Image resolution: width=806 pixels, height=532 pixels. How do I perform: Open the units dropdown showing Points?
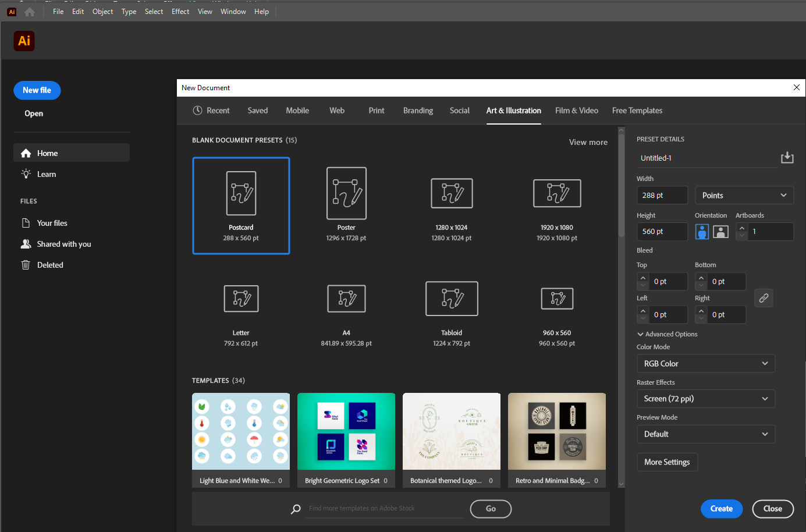tap(744, 196)
